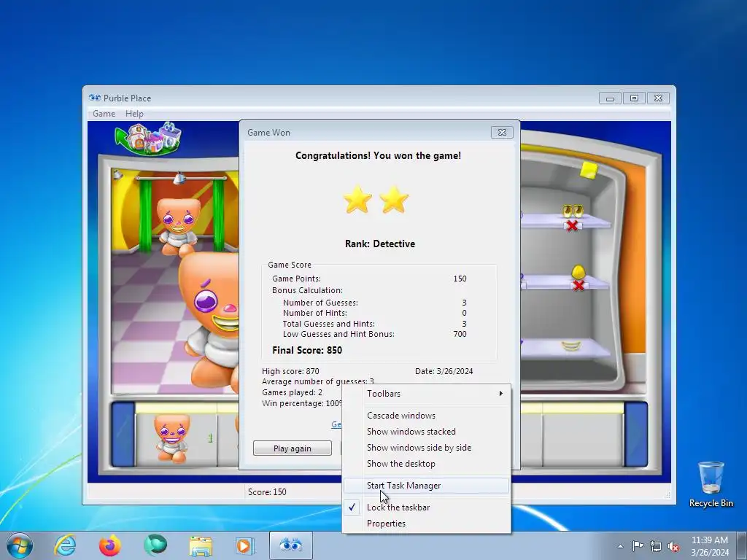Click the Show desktop strip at taskbar end

point(743,545)
